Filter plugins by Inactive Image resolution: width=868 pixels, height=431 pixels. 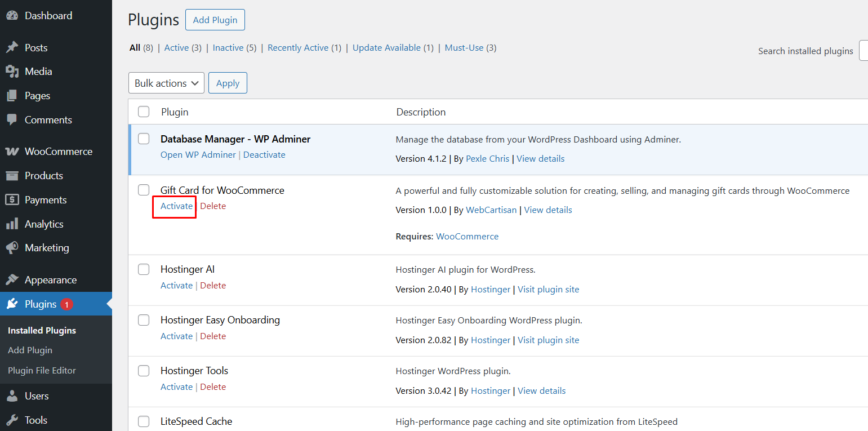tap(228, 48)
